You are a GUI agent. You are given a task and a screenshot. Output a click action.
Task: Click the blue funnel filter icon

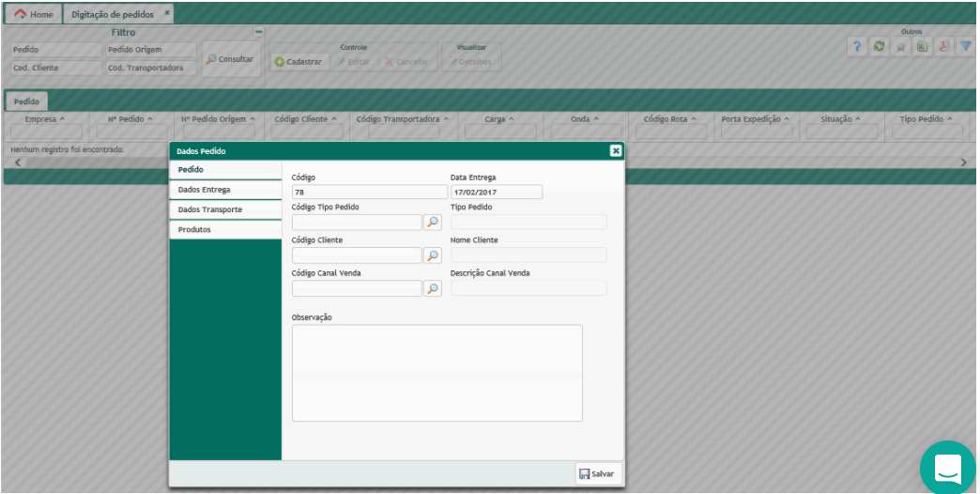[965, 47]
